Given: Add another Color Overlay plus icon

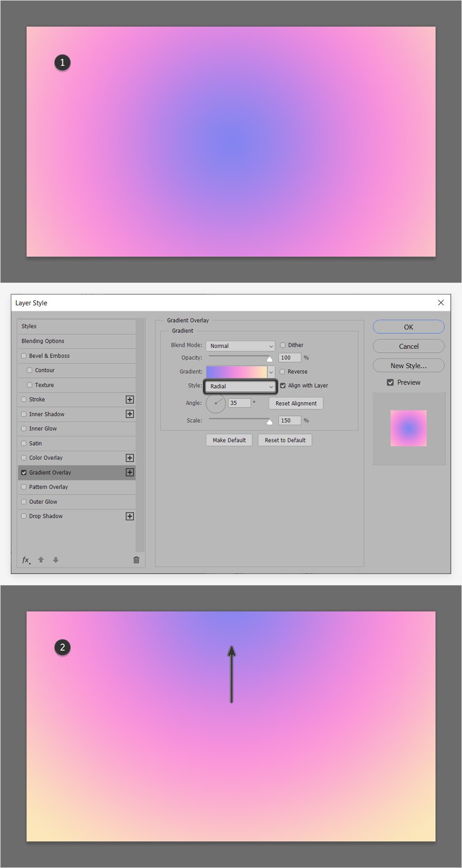Looking at the screenshot, I should pos(130,458).
